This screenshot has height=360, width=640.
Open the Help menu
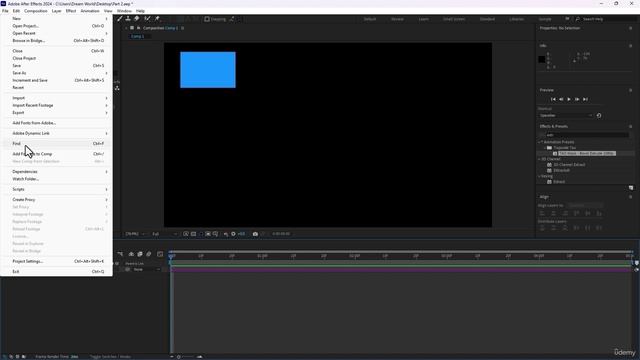(x=140, y=11)
